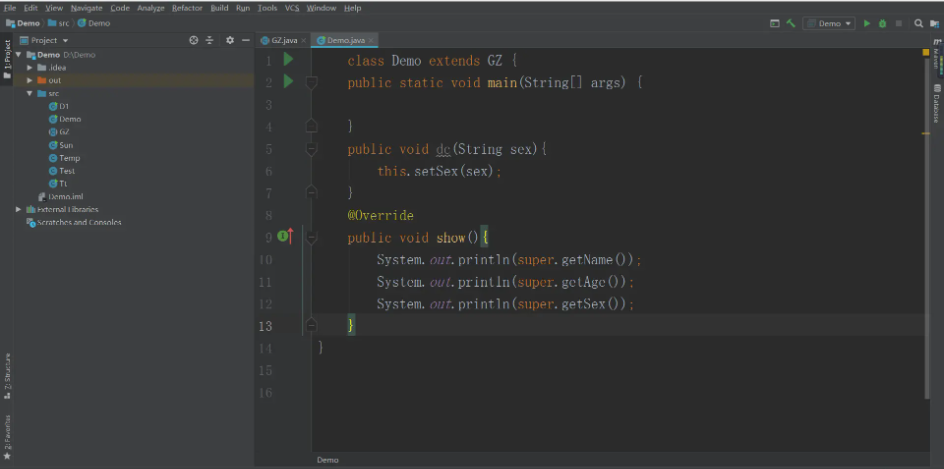
Task: Open the Navigate menu
Action: (x=86, y=8)
